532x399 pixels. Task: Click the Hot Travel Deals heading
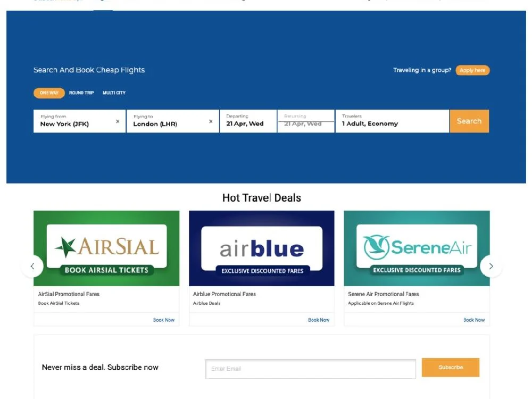pos(262,198)
